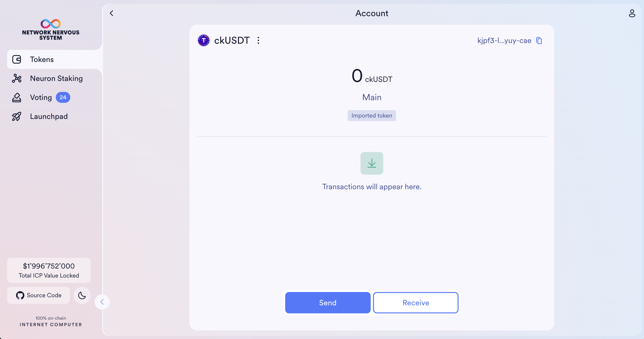Click the Receive button

(x=416, y=303)
